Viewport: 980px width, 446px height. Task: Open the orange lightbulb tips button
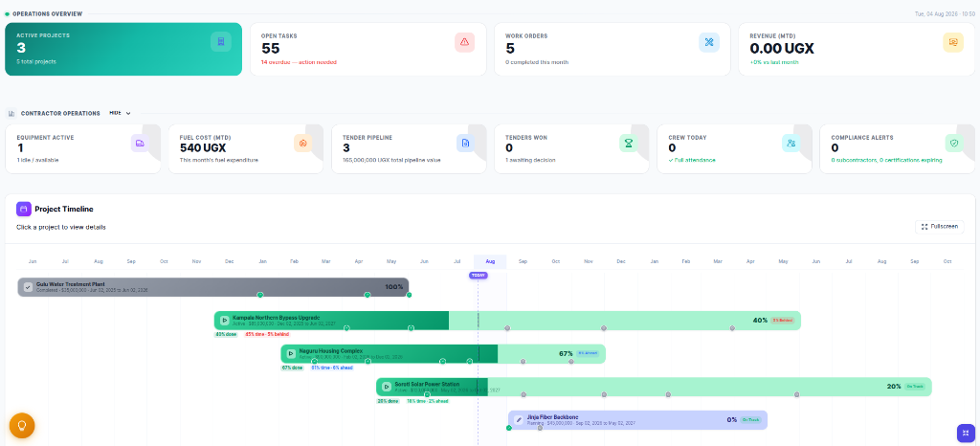22,425
